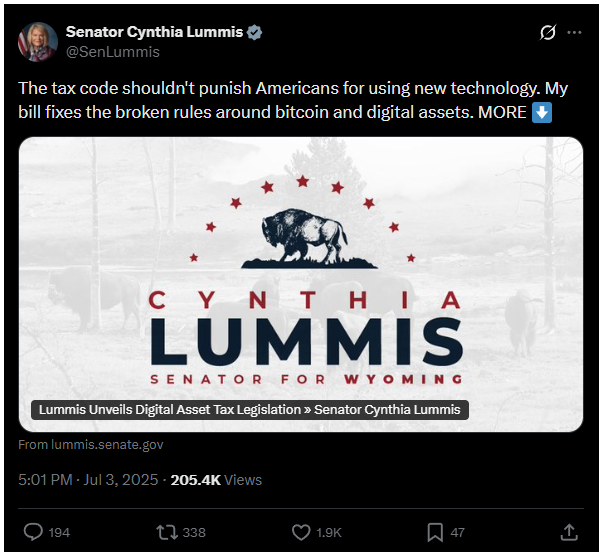Click the Grok explain icon

pyautogui.click(x=547, y=32)
